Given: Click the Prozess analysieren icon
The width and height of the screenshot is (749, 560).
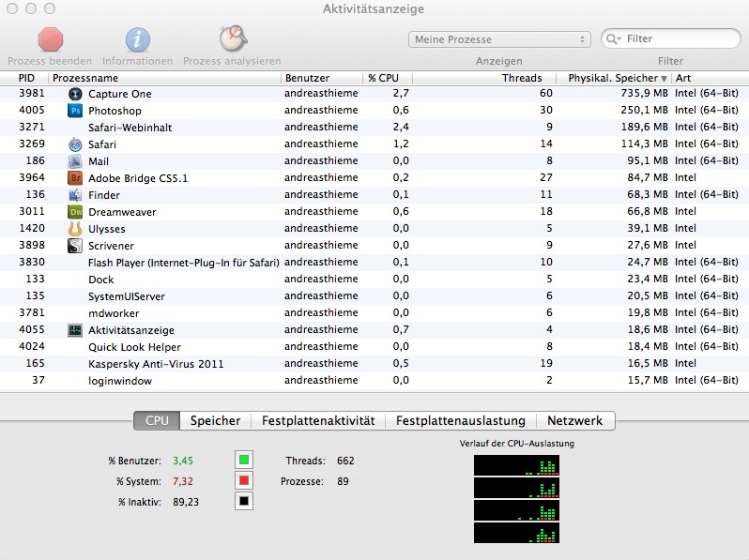Looking at the screenshot, I should (x=233, y=38).
